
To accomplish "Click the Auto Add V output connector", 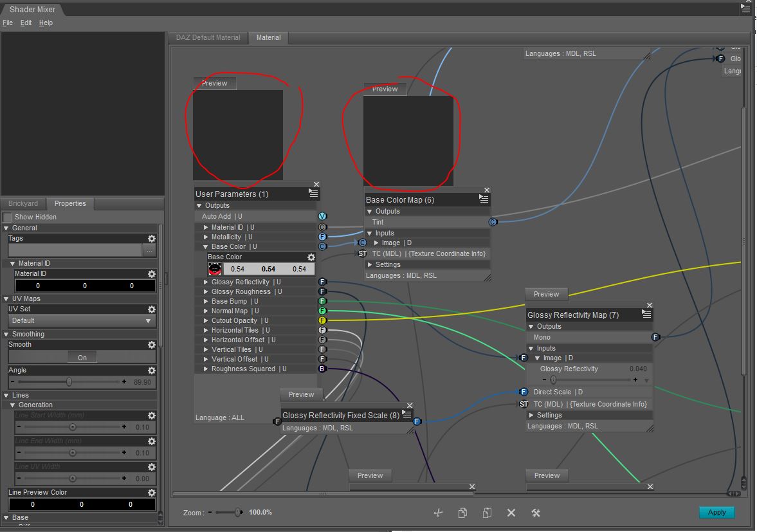I will 322,216.
